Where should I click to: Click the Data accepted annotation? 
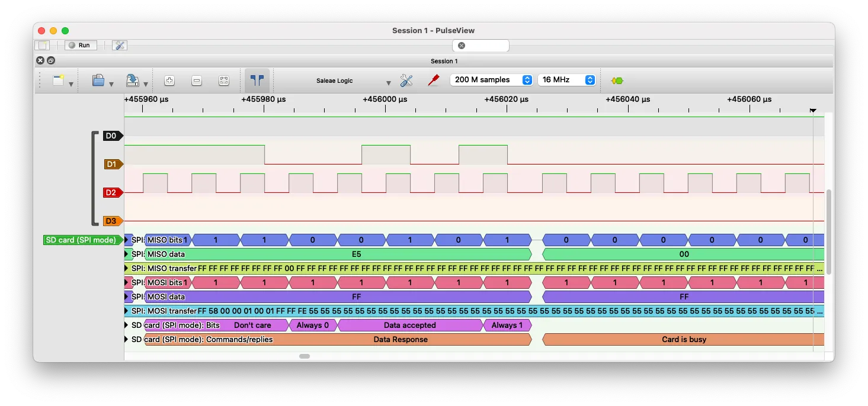coord(409,325)
